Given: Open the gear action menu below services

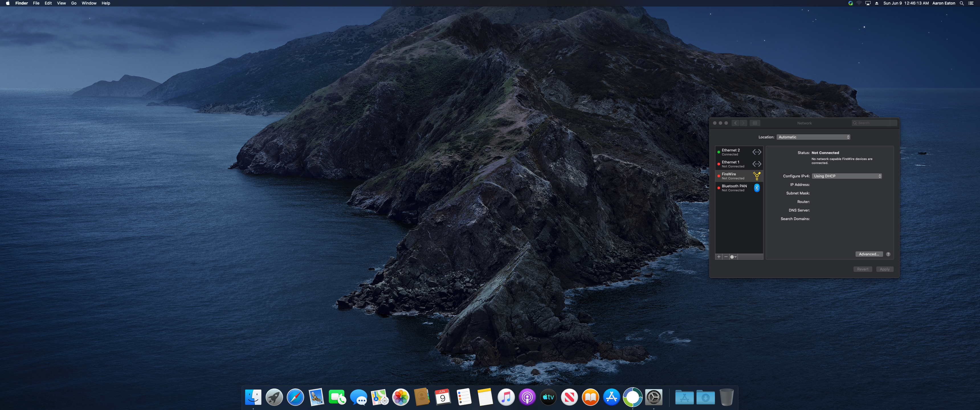Looking at the screenshot, I should click(733, 257).
